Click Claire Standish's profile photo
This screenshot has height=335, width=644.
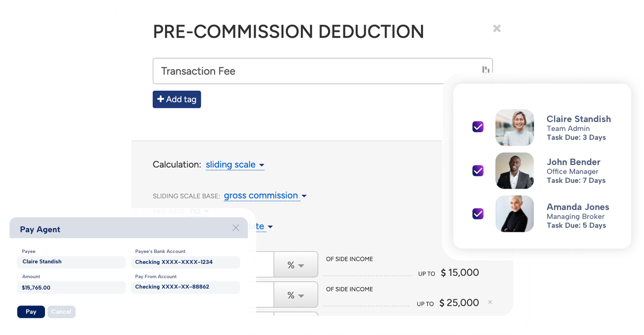pyautogui.click(x=514, y=127)
